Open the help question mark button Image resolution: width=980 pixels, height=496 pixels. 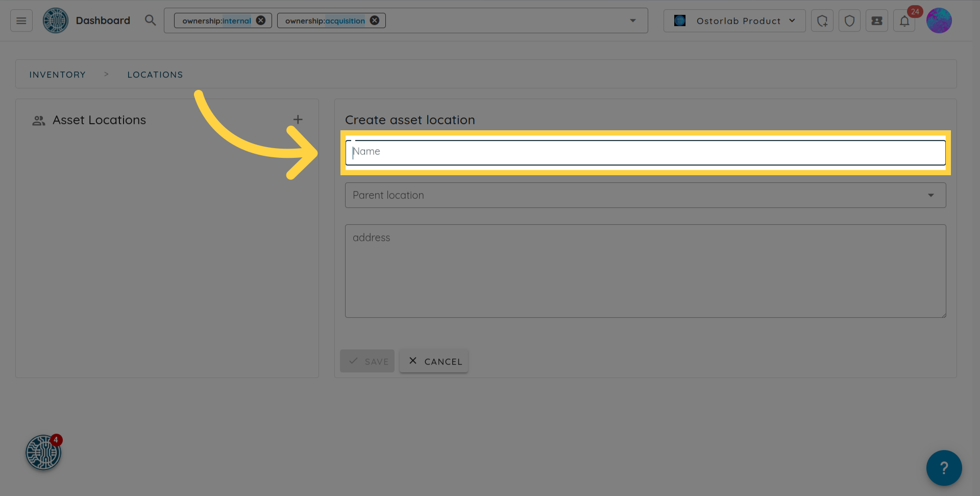[944, 467]
